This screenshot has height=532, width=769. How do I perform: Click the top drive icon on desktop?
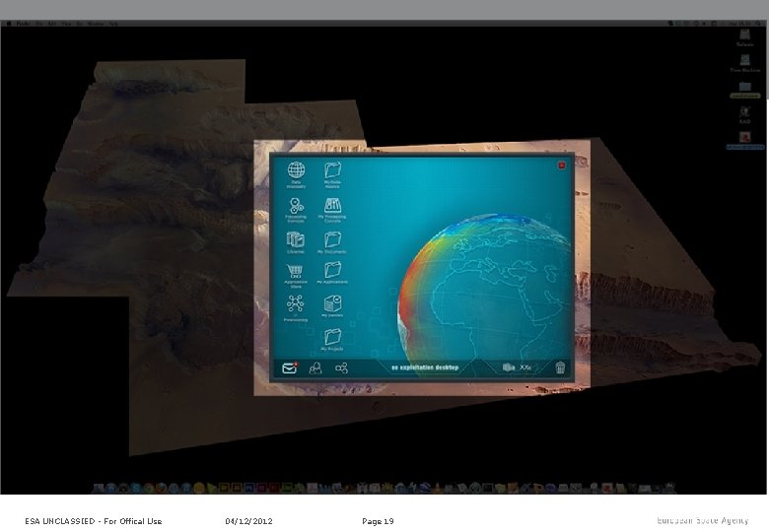[x=745, y=34]
